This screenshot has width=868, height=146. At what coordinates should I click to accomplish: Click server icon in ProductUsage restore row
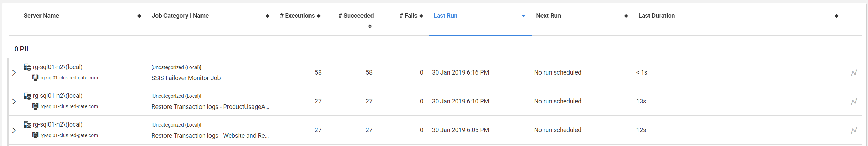click(x=27, y=96)
